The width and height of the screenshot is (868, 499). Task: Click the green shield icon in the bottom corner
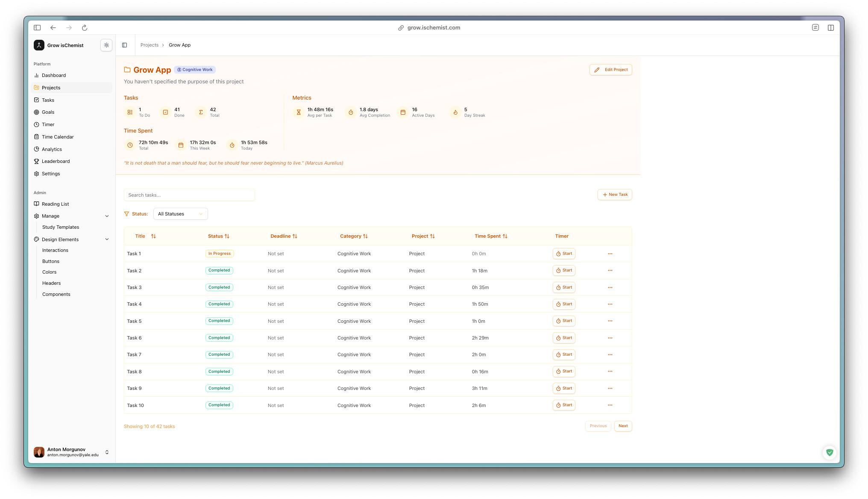pos(829,452)
